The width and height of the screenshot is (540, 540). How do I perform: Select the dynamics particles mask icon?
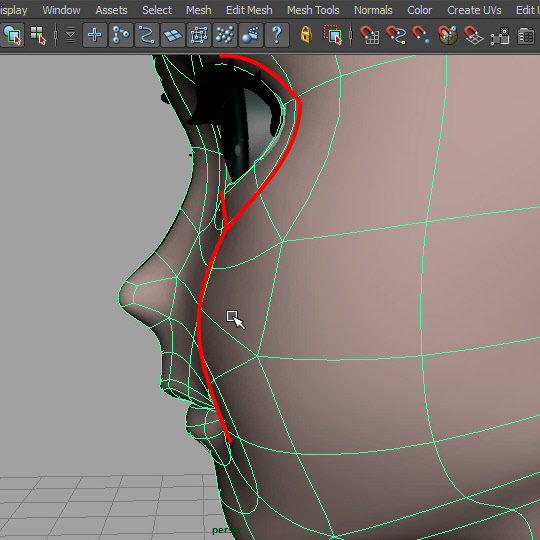pos(225,35)
